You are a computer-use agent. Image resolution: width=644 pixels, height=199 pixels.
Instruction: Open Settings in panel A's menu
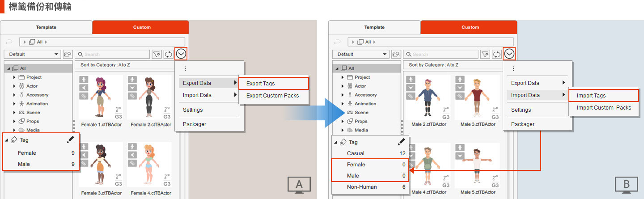pyautogui.click(x=193, y=110)
